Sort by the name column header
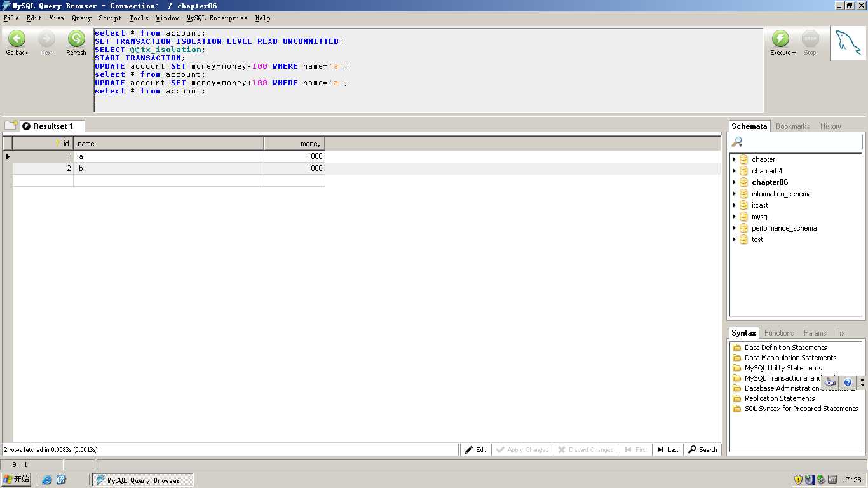868x488 pixels. [x=169, y=144]
